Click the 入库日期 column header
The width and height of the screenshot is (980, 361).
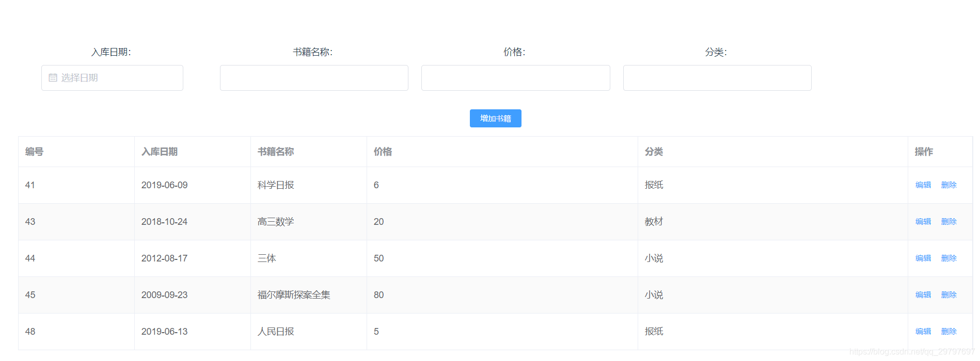pyautogui.click(x=193, y=152)
